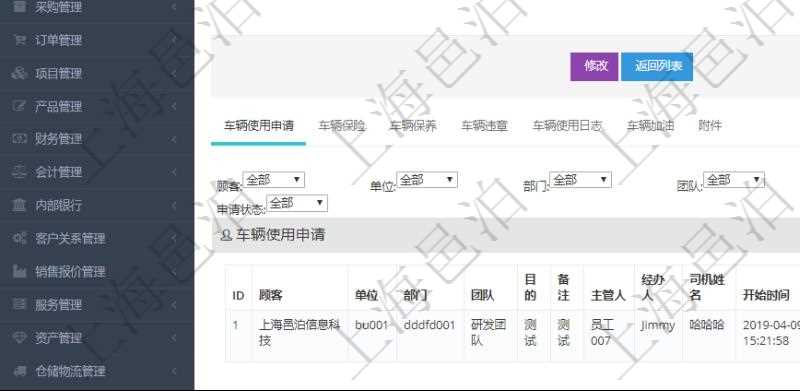Expand the 客户关系管理 menu chevron

coord(174,238)
